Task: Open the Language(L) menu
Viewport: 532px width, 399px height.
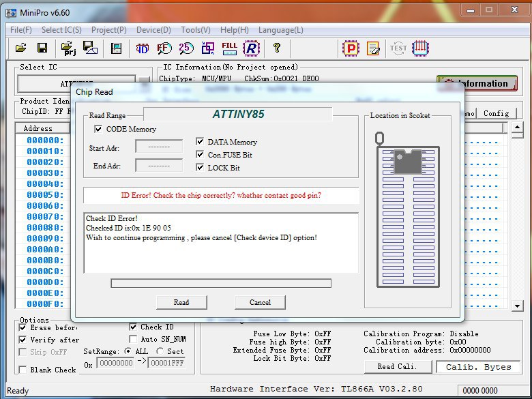Action: (x=281, y=30)
